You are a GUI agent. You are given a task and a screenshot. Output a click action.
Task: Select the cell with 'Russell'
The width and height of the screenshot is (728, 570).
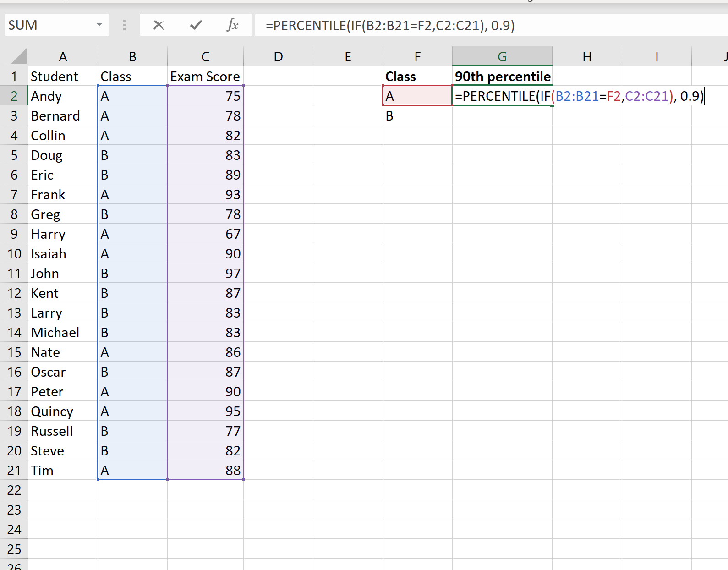tap(63, 431)
